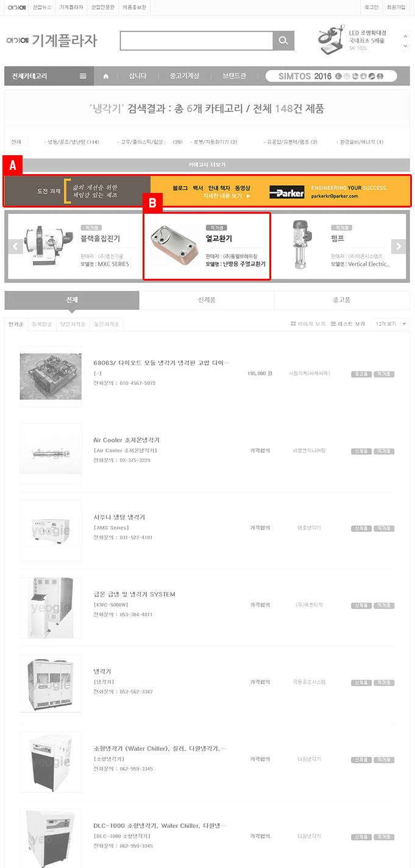The width and height of the screenshot is (415, 868).
Task: Sort results by 인기순
Action: [16, 324]
